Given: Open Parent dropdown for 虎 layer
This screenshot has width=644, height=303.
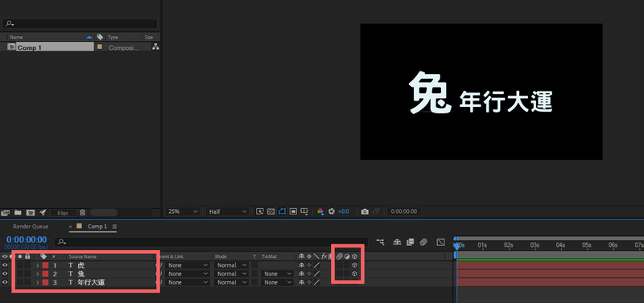Looking at the screenshot, I should tap(188, 265).
